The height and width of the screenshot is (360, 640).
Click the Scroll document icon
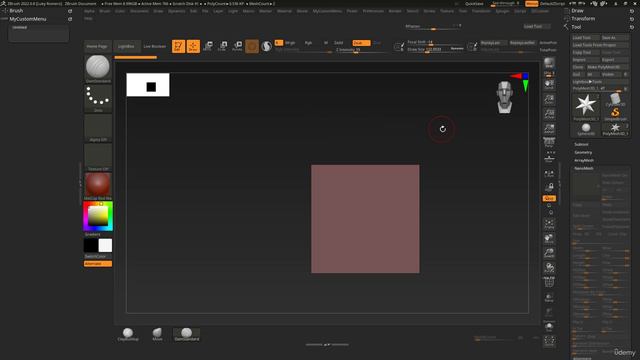pos(549,84)
